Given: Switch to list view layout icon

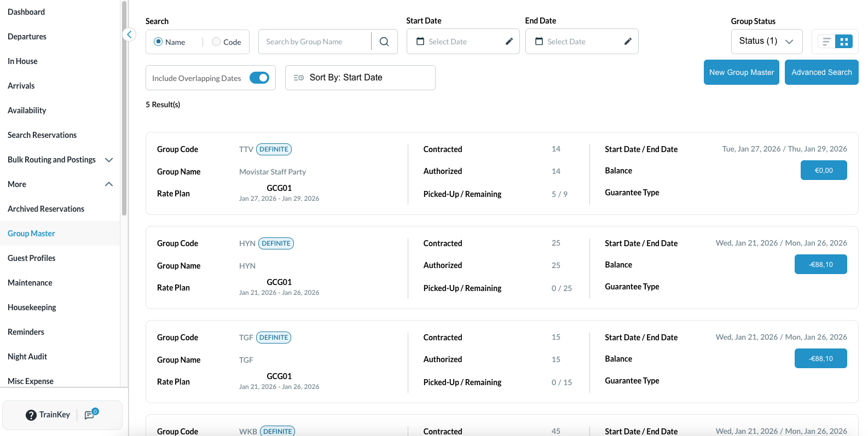Looking at the screenshot, I should pos(826,42).
